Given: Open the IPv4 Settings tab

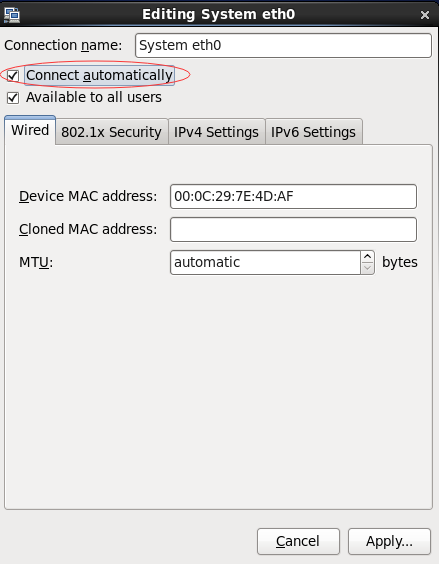Looking at the screenshot, I should (217, 132).
